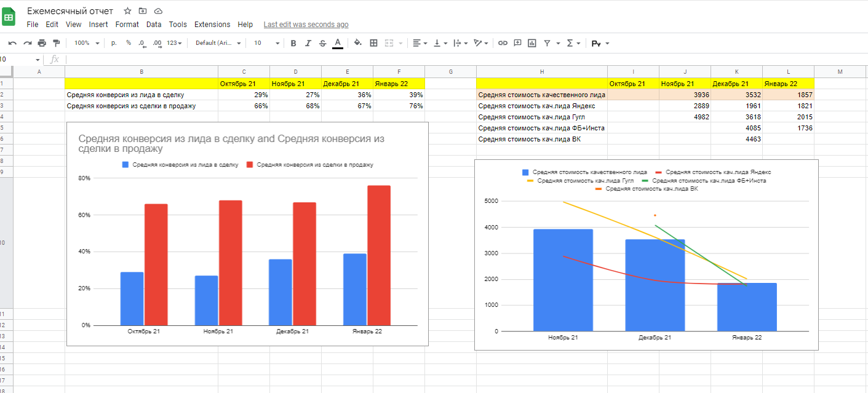This screenshot has width=868, height=393.
Task: Select the paint format roller
Action: coord(57,43)
